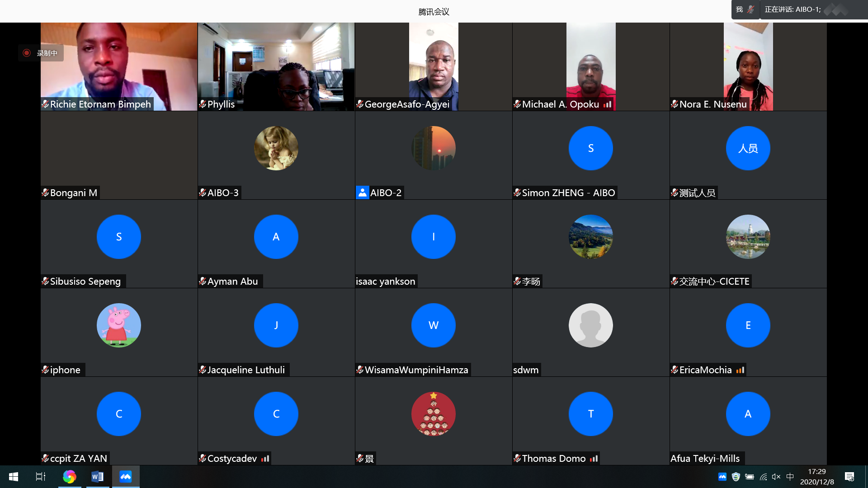
Task: Click the battery tray icon
Action: click(x=750, y=477)
